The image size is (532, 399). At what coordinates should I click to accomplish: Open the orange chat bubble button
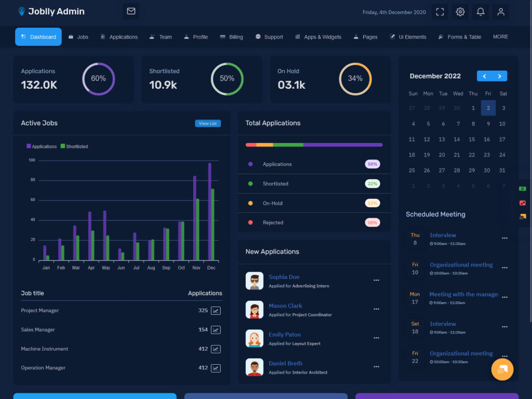(x=502, y=369)
